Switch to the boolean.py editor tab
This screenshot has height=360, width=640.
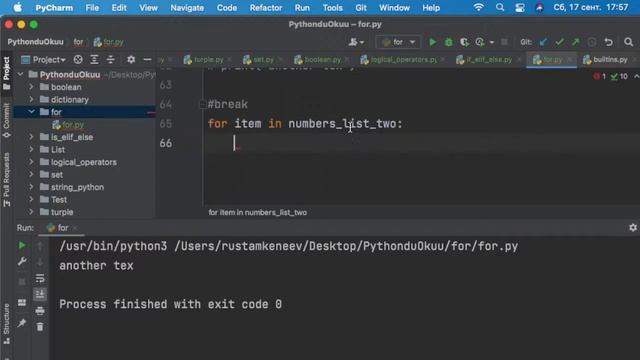tap(322, 60)
